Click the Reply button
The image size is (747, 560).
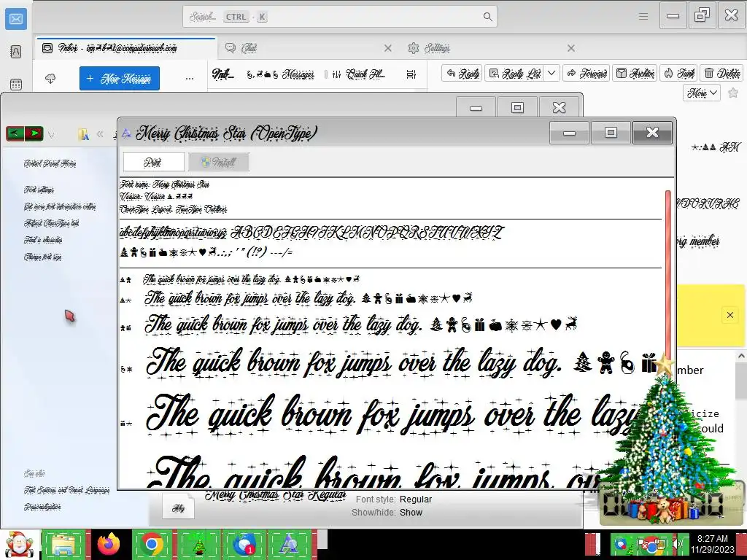pos(462,74)
